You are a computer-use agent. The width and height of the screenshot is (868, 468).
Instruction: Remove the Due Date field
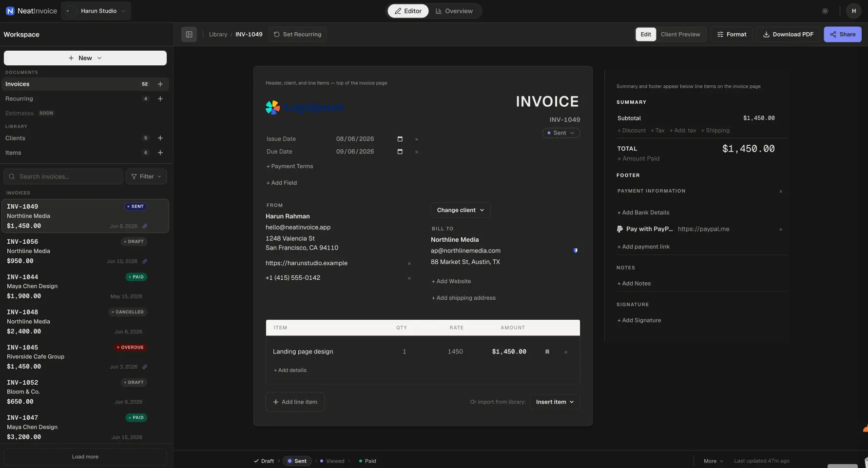coord(417,152)
